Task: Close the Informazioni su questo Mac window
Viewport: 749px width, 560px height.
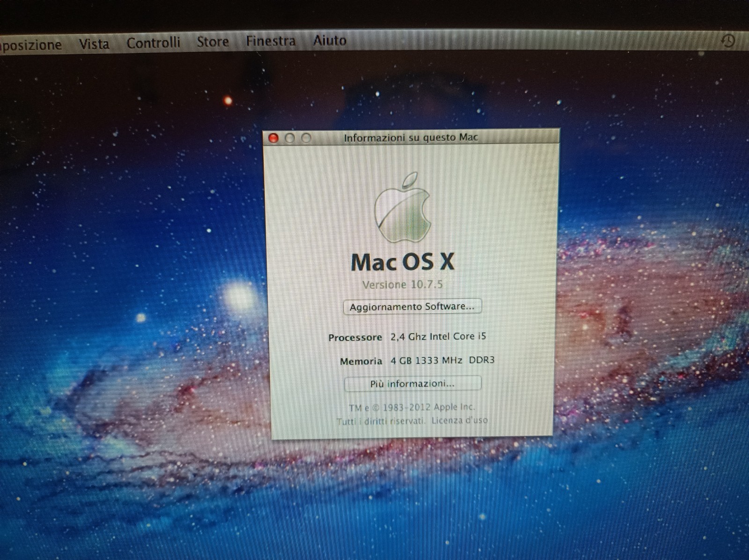Action: 274,138
